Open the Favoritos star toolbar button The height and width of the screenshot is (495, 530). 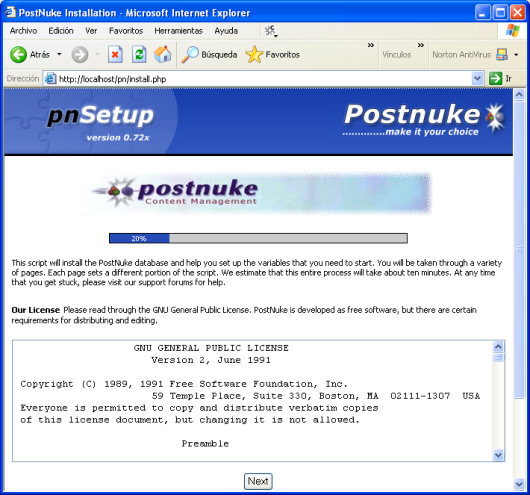[x=273, y=54]
